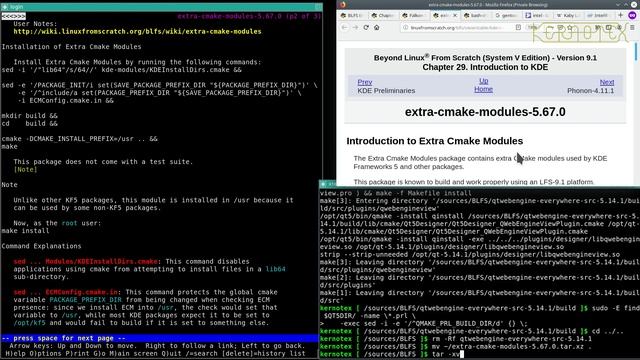Viewport: 640px width, 360px height.
Task: Click 'Modules/KDEInstallDirs.cmake' red text
Action: pyautogui.click(x=102, y=261)
